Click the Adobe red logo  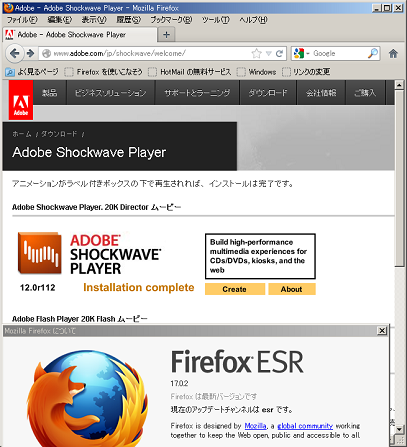[x=21, y=100]
